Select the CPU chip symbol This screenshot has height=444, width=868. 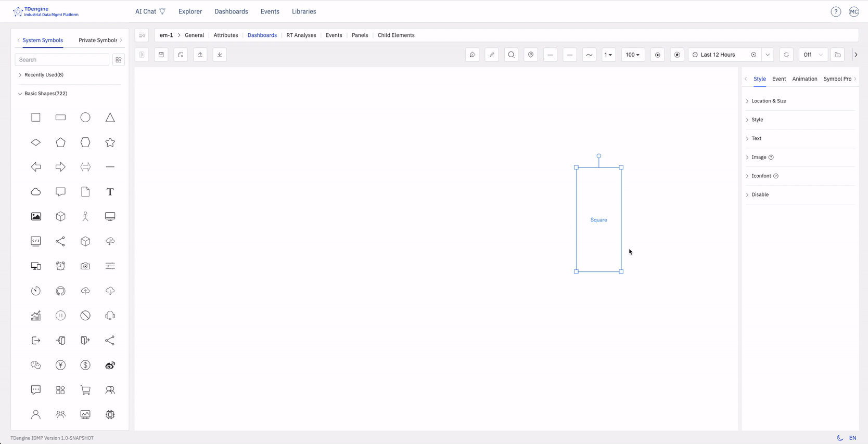(110, 414)
